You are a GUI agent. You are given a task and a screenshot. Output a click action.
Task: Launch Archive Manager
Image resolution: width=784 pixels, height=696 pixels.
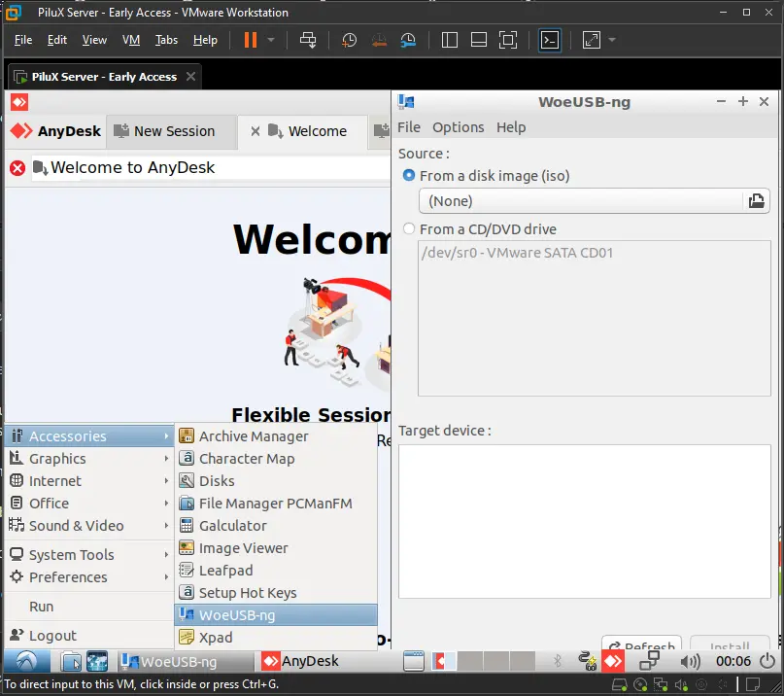(x=276, y=435)
